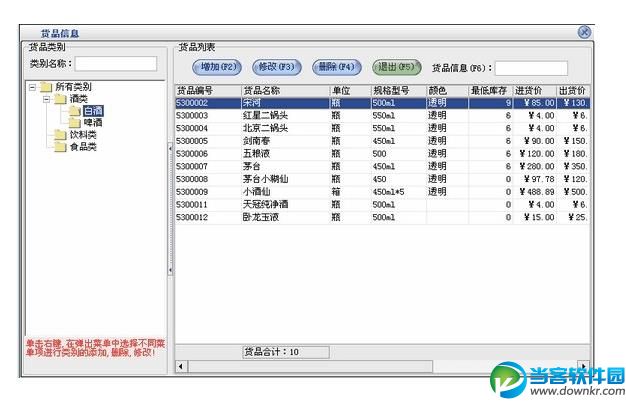Screen dimensions: 626x405
Task: Click the 所有类别 folder icon
Action: 46,87
